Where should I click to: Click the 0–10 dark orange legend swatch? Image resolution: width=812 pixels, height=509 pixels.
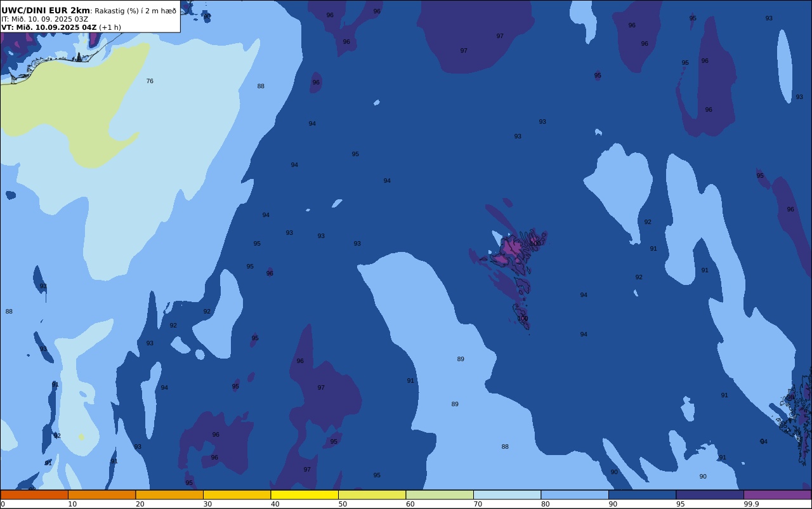[x=34, y=494]
